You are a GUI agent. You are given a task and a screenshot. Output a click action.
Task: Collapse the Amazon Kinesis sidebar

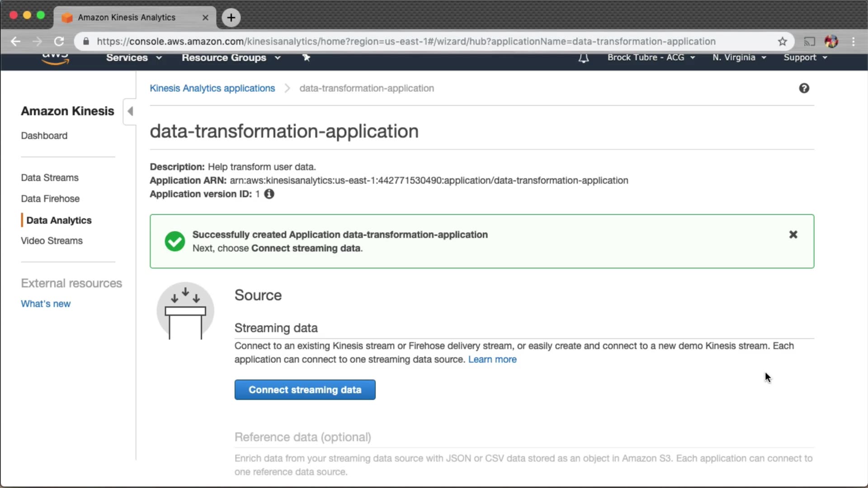[130, 111]
